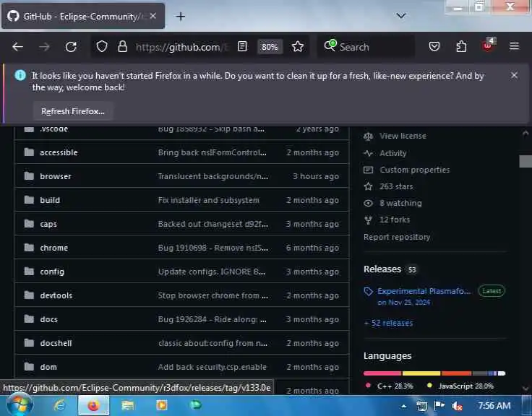Open commit 'Translucent backgrounds/n...'
Screen dimensions: 532x416
213,176
